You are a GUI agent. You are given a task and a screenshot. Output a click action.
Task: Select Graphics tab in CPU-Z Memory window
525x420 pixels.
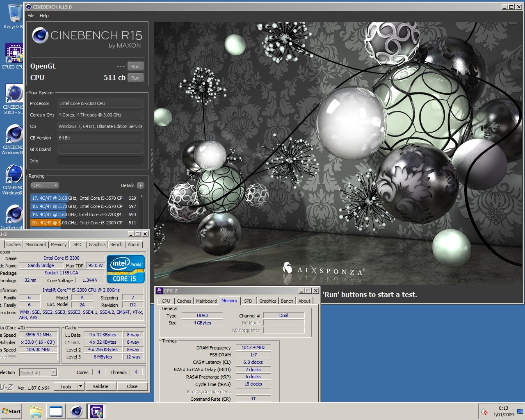(268, 301)
